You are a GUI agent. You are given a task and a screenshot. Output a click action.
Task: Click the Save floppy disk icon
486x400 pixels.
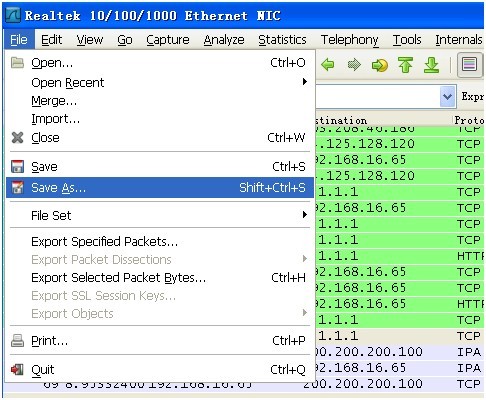17,166
